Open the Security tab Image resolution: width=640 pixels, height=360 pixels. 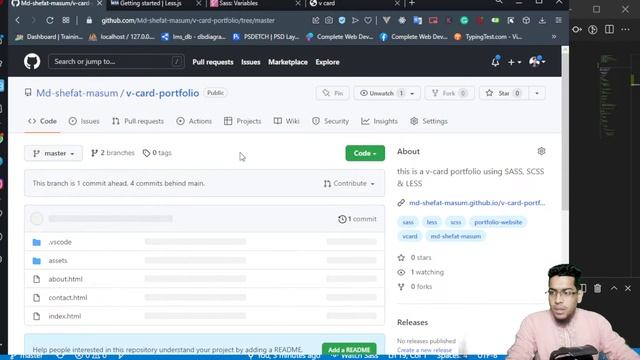331,121
